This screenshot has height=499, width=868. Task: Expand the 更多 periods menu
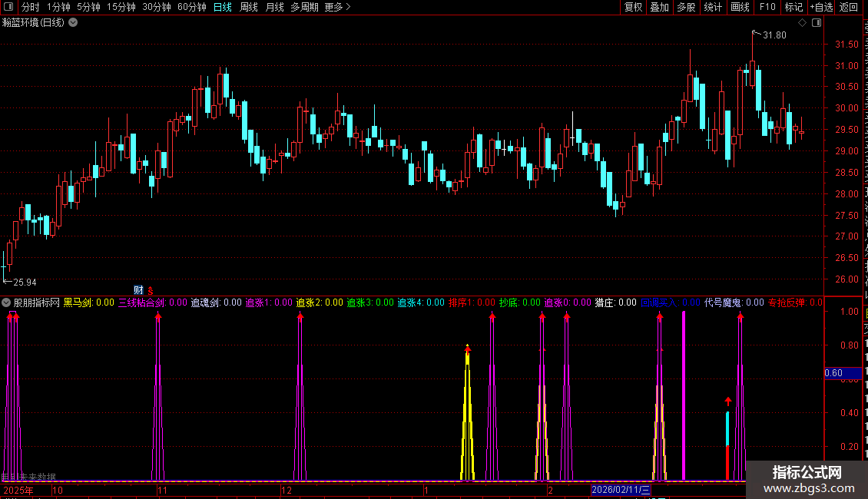pyautogui.click(x=337, y=7)
